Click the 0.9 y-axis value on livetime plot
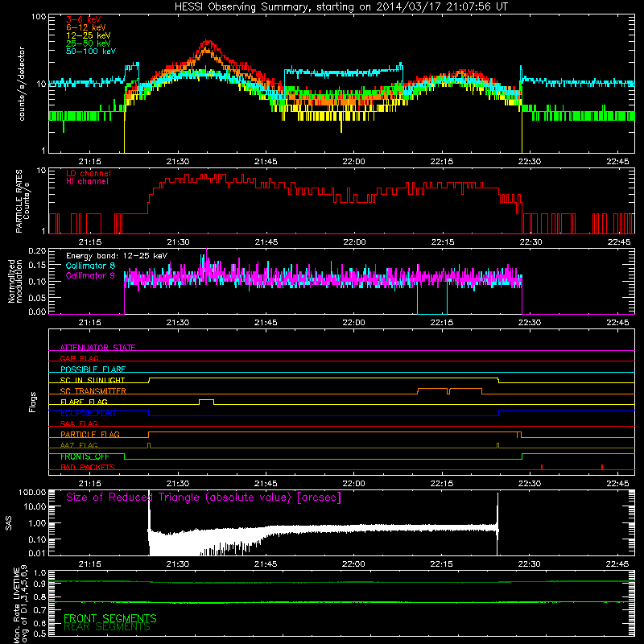 (x=40, y=584)
